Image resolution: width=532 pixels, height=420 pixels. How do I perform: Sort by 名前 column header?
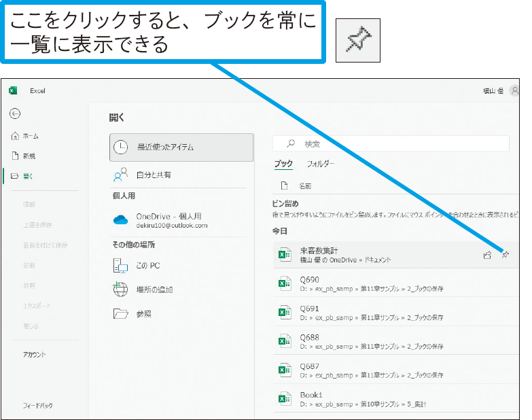pos(304,186)
